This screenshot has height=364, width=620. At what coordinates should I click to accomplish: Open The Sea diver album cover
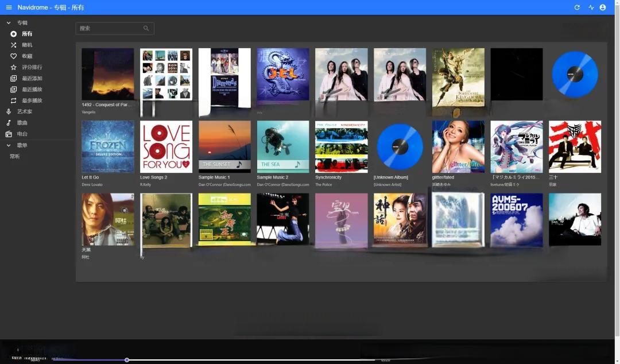[x=283, y=147]
